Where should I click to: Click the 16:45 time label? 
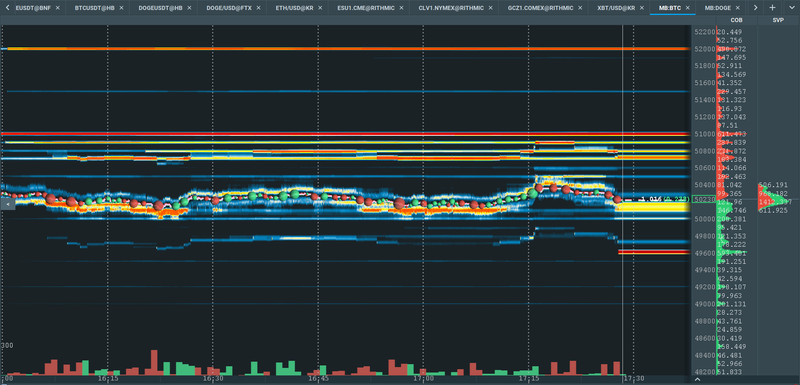click(x=318, y=379)
